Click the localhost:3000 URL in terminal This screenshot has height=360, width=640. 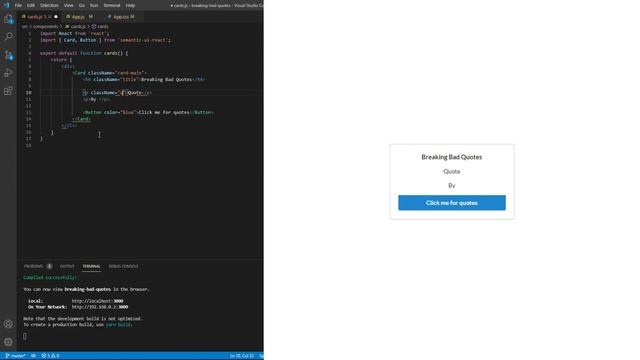pos(98,301)
